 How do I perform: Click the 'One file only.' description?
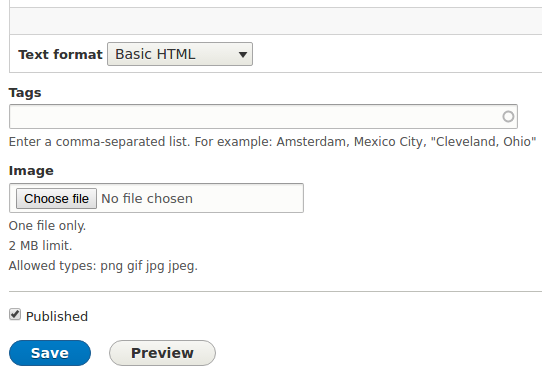[47, 226]
